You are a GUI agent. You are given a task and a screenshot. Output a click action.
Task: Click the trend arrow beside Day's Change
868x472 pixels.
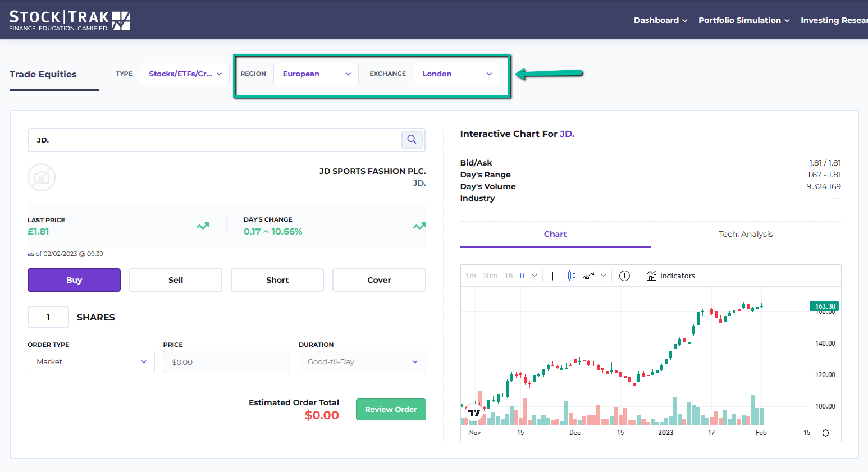tap(419, 226)
